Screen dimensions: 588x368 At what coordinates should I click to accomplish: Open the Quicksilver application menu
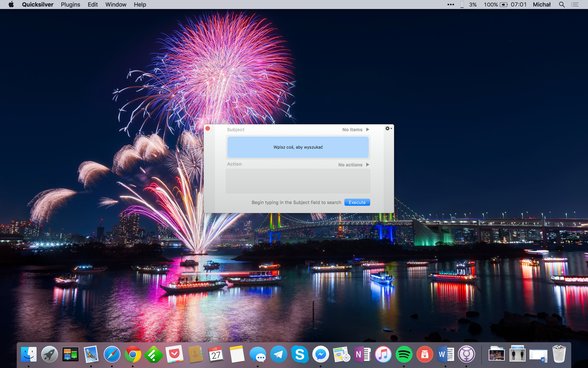tap(38, 4)
